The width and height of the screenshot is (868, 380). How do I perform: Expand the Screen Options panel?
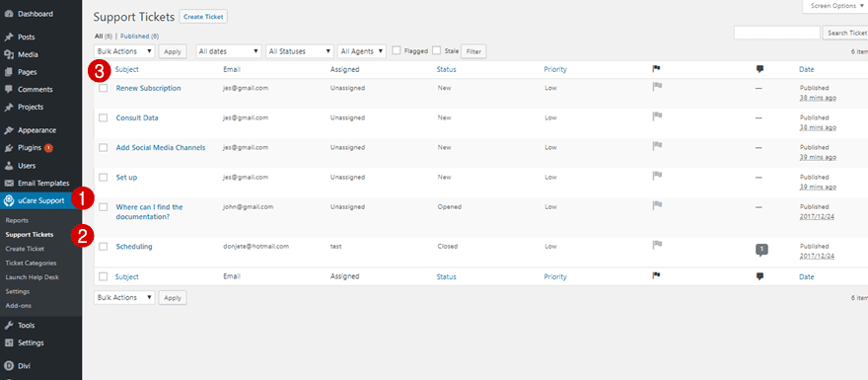835,6
